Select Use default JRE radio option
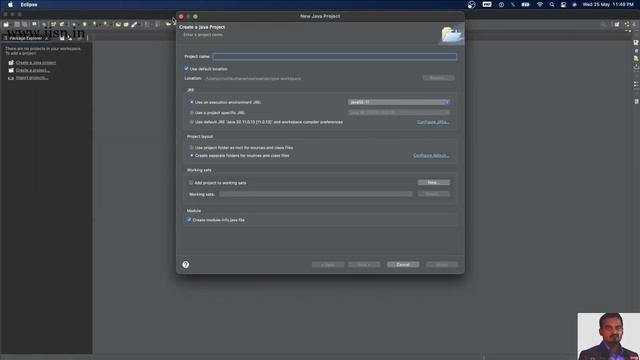This screenshot has height=360, width=640. point(191,122)
